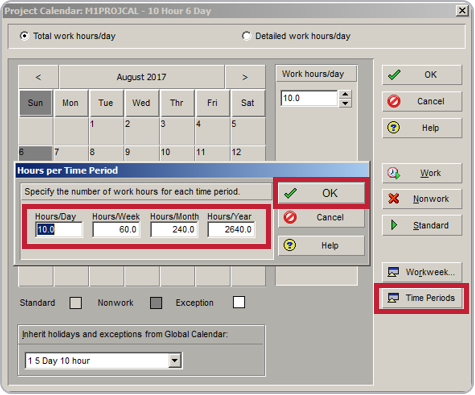Click the Nonwork button

[x=422, y=199]
